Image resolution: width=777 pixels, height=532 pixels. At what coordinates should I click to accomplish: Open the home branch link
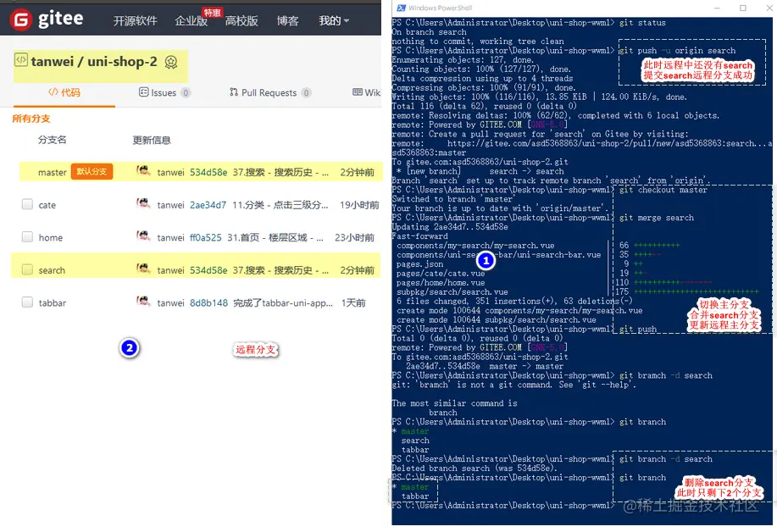(51, 238)
